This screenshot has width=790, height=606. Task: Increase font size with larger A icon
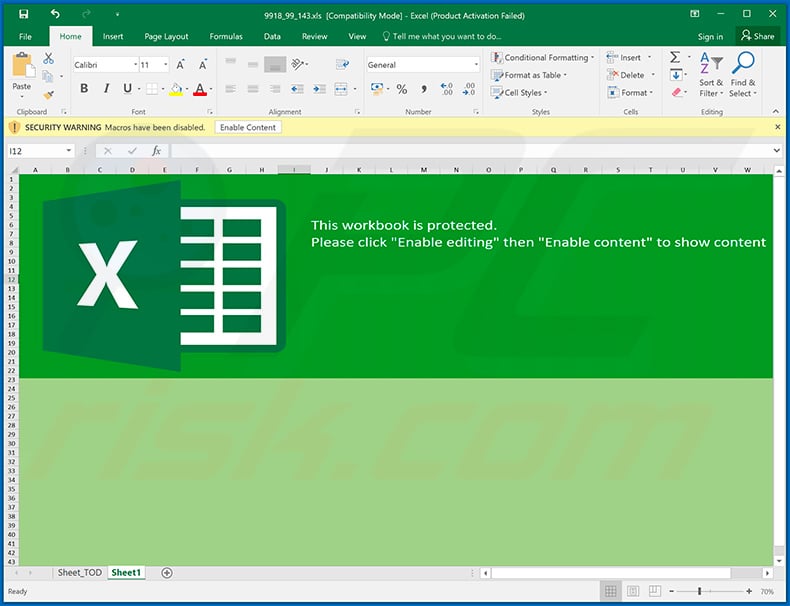180,64
